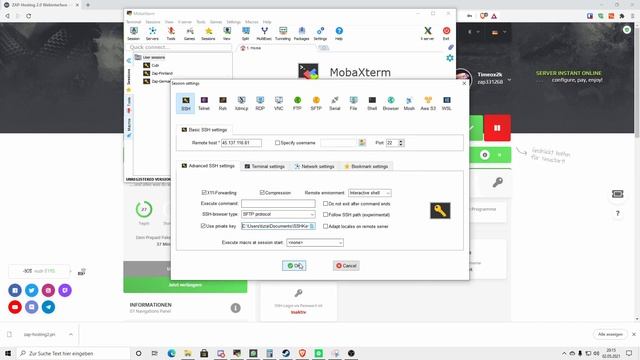Click X server in MobaXterm toolbar
Image resolution: width=640 pixels, height=360 pixels.
[427, 33]
